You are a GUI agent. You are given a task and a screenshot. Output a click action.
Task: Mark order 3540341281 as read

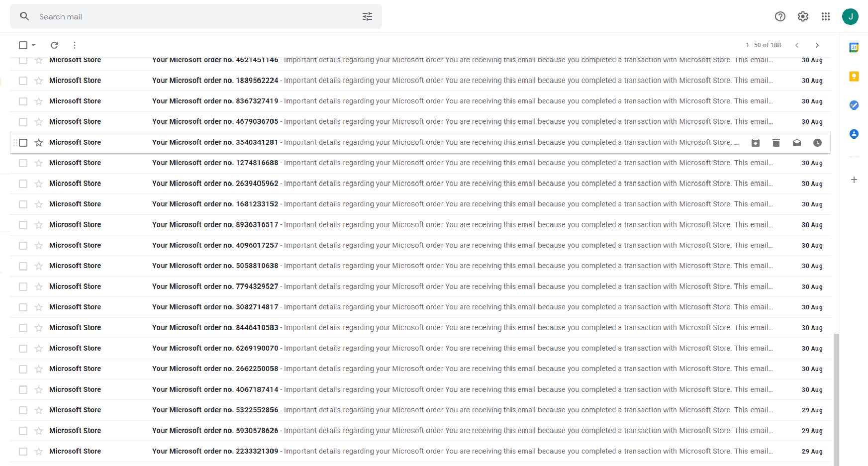[797, 143]
